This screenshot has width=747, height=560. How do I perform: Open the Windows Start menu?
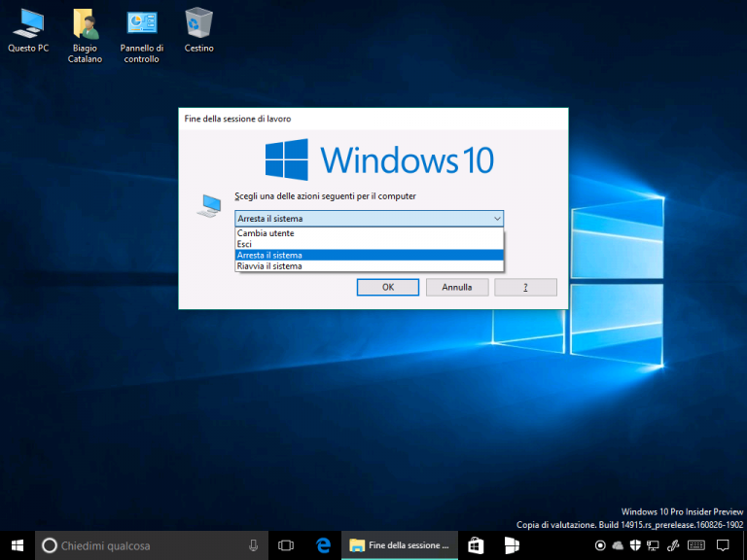click(x=18, y=545)
